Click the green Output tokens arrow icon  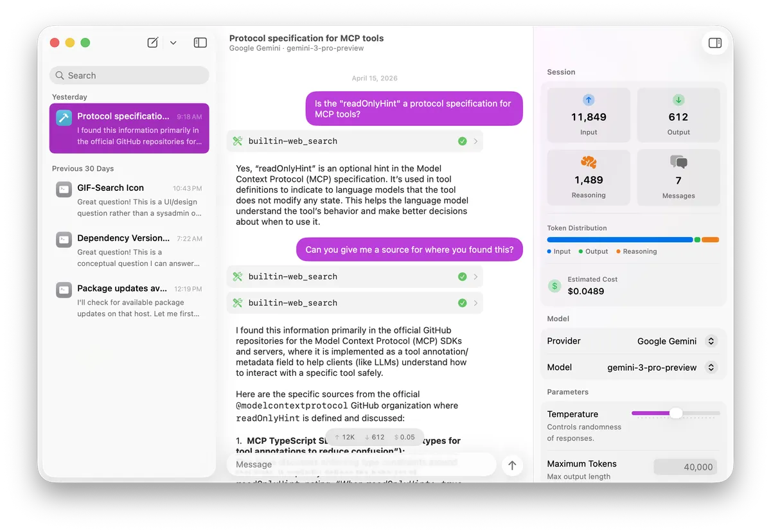point(678,100)
